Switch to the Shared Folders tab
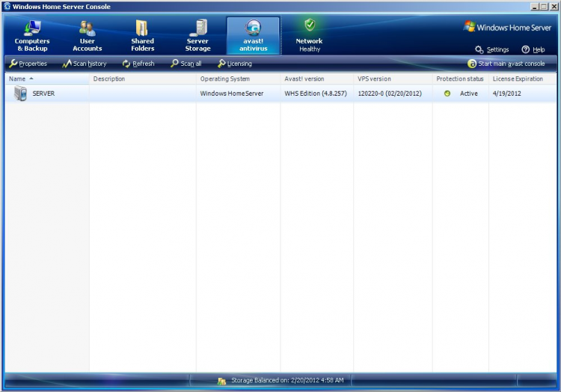The image size is (561, 392). tap(142, 35)
